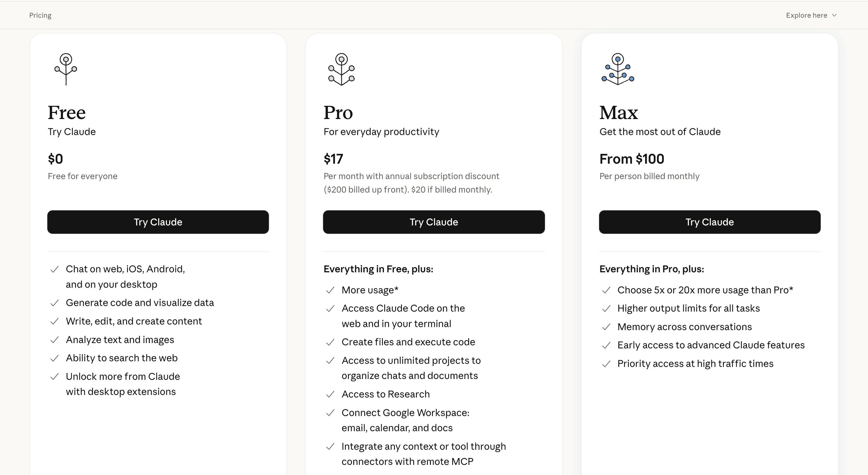Click the Max plan blue tree icon
Screen dimensions: 868x475
pyautogui.click(x=618, y=69)
